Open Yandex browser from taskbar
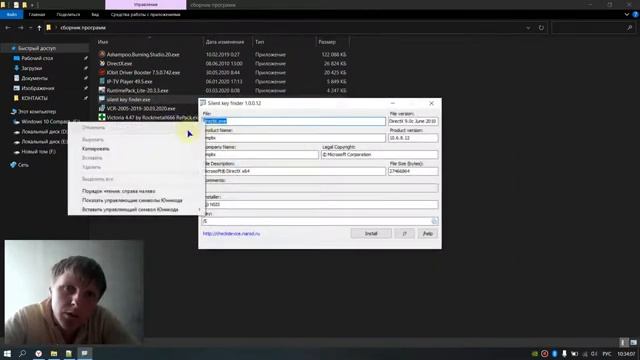640x360 pixels. (x=38, y=353)
